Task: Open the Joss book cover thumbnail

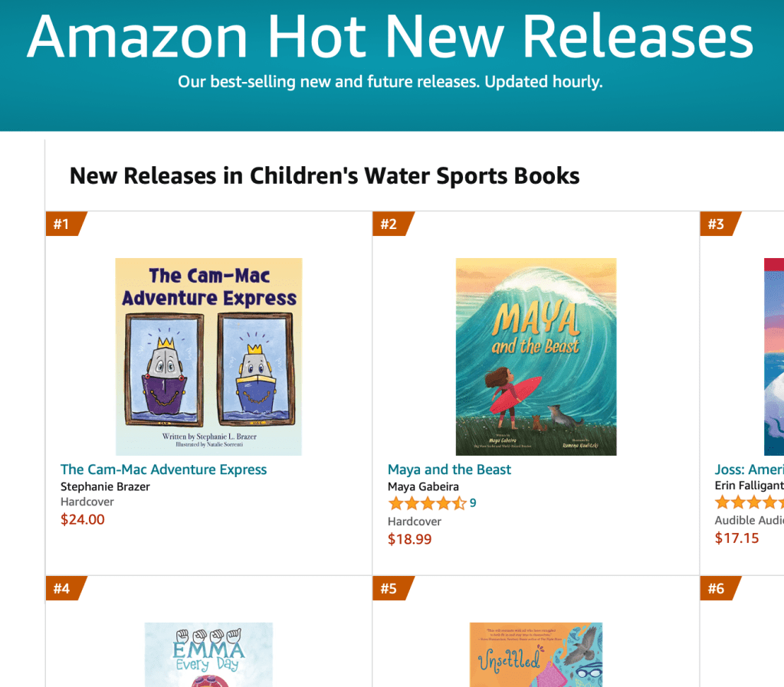Action: 773,357
